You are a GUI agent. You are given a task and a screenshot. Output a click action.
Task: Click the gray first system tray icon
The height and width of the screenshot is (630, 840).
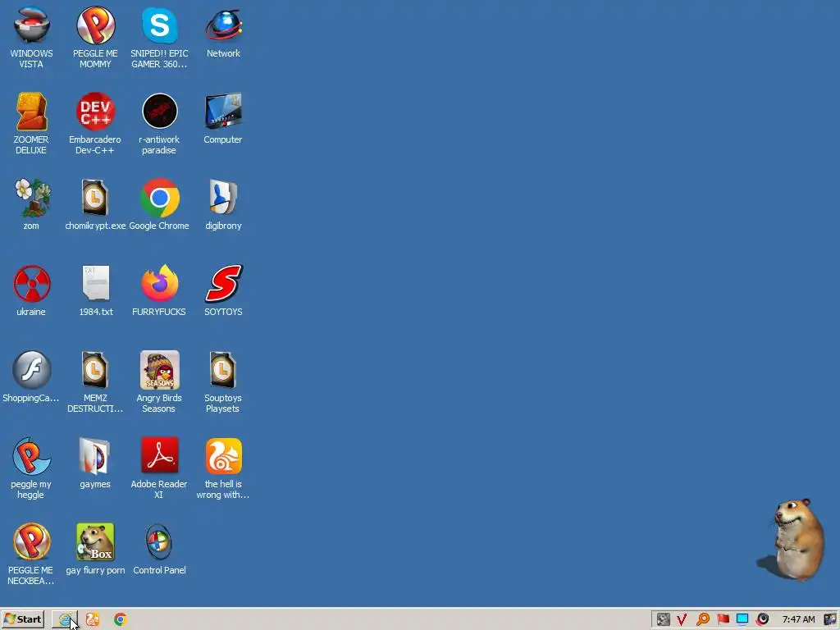663,620
